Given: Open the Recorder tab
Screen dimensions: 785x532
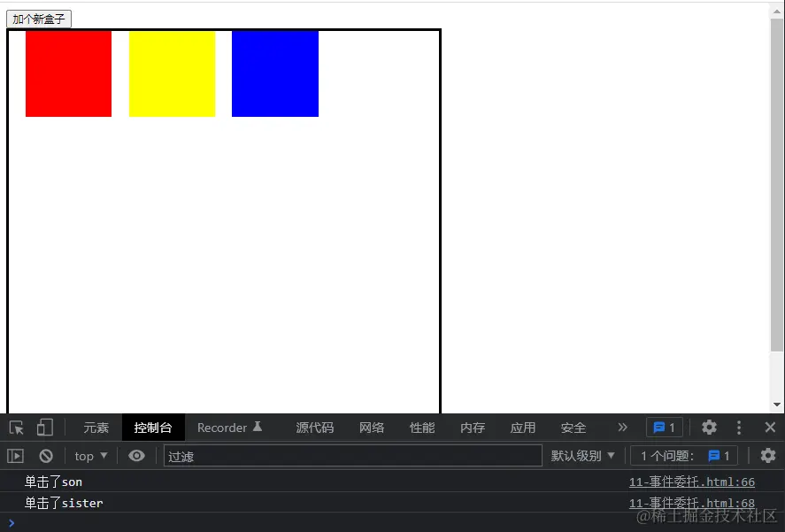Looking at the screenshot, I should [230, 428].
